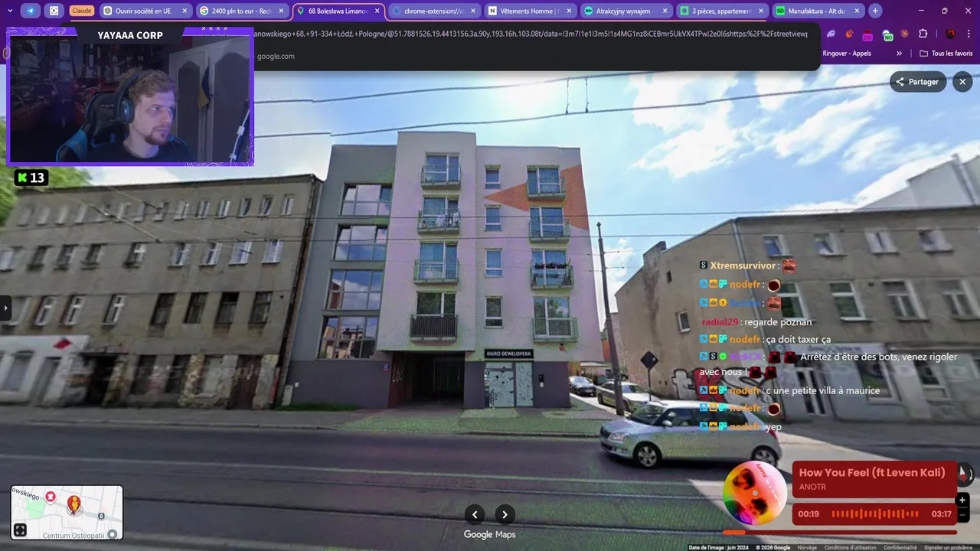Close the 'Vêtements Homme' tab
This screenshot has width=980, height=551.
pyautogui.click(x=569, y=11)
